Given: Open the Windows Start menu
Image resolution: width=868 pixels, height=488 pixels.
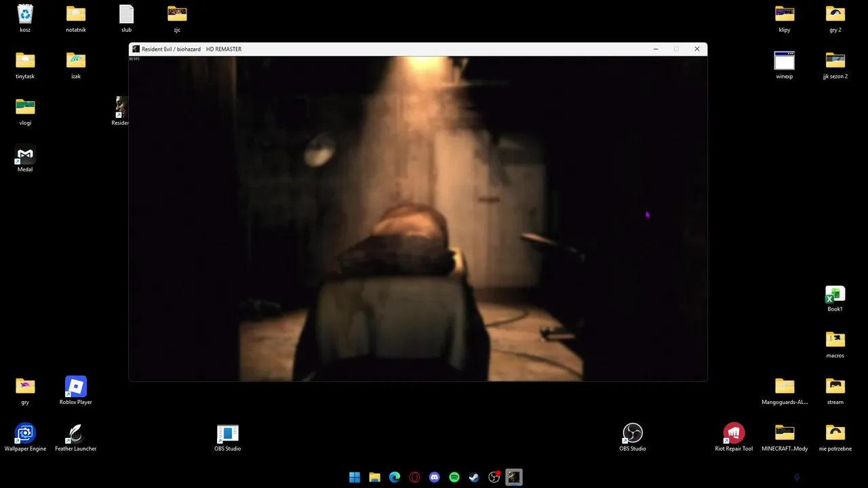Looking at the screenshot, I should click(355, 477).
